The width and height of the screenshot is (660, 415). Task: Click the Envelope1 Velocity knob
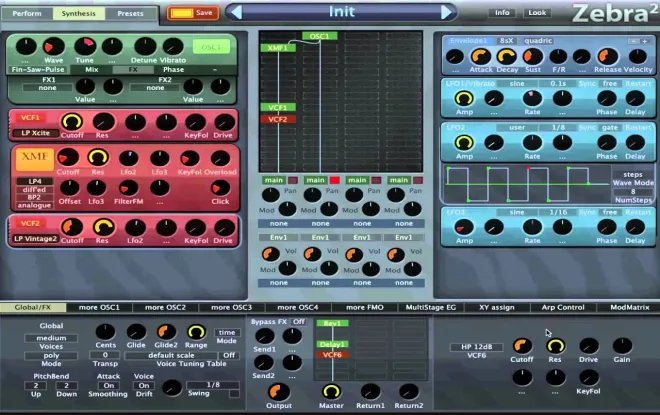[x=637, y=56]
